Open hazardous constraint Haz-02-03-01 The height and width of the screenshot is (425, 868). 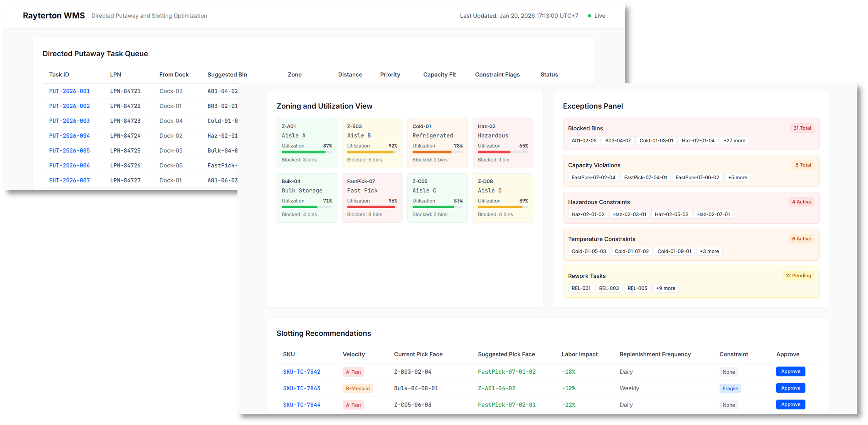(x=629, y=214)
